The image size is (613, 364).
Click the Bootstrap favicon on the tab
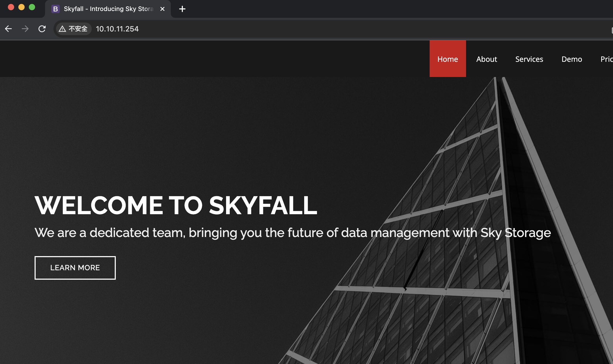pyautogui.click(x=55, y=9)
